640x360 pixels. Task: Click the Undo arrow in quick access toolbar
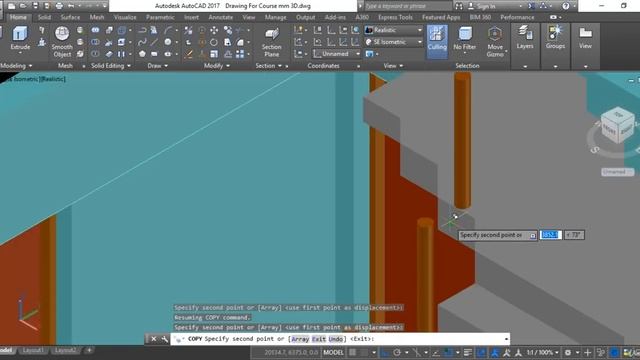click(x=71, y=6)
